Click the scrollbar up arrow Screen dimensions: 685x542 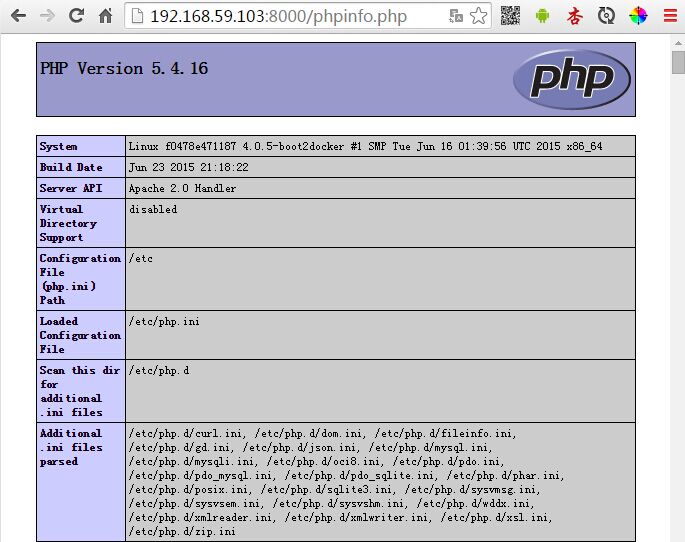point(678,43)
